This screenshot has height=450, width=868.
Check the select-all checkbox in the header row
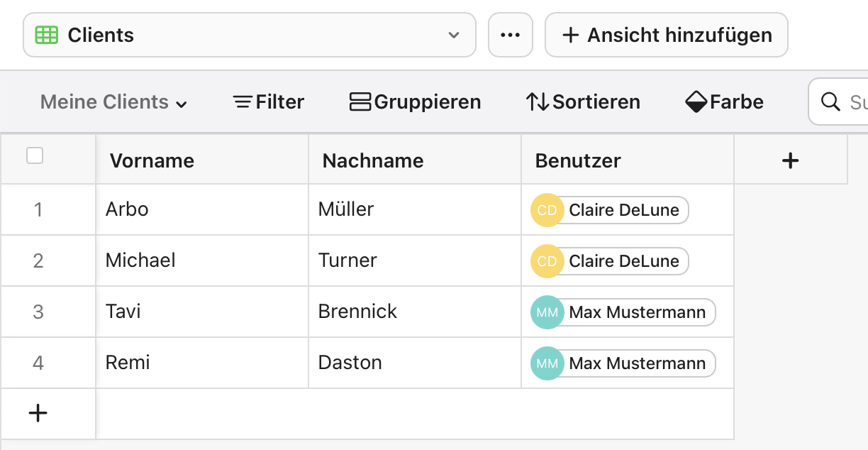35,155
